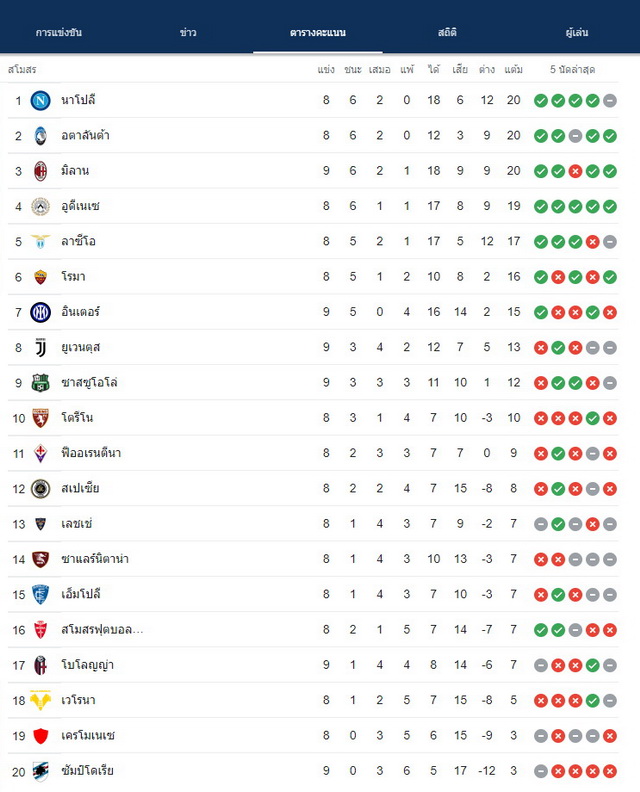Switch to the การแข่งขัน tab

pos(59,32)
